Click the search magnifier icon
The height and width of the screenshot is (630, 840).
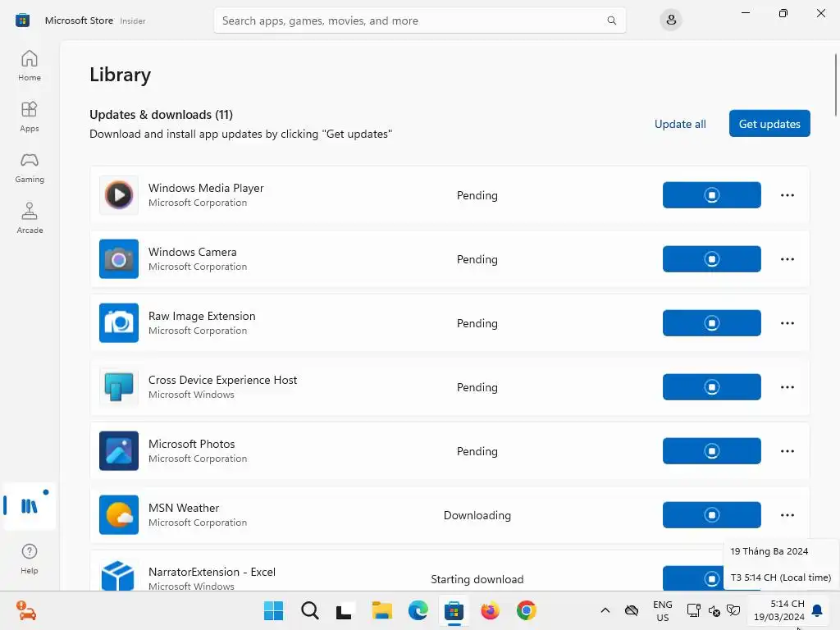pos(611,21)
